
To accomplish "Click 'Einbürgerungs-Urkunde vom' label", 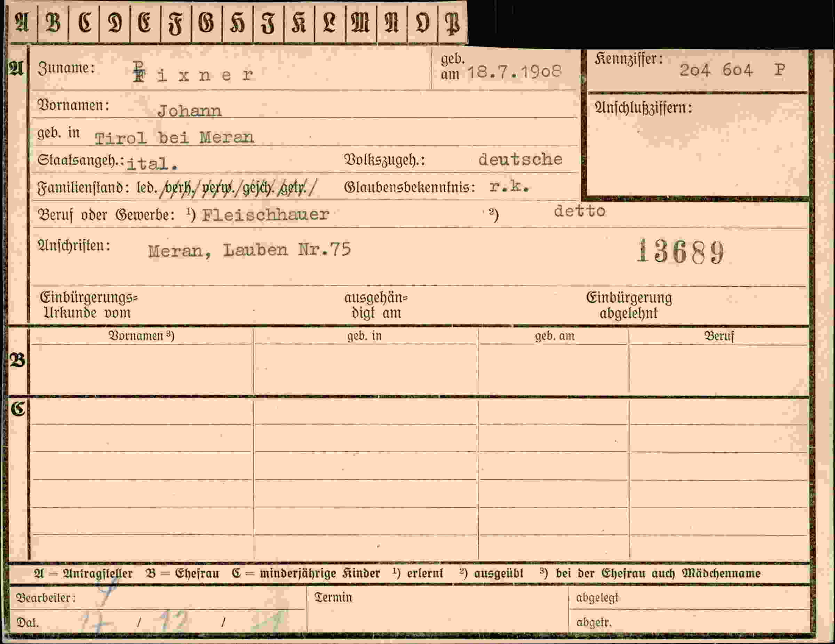I will tap(89, 305).
